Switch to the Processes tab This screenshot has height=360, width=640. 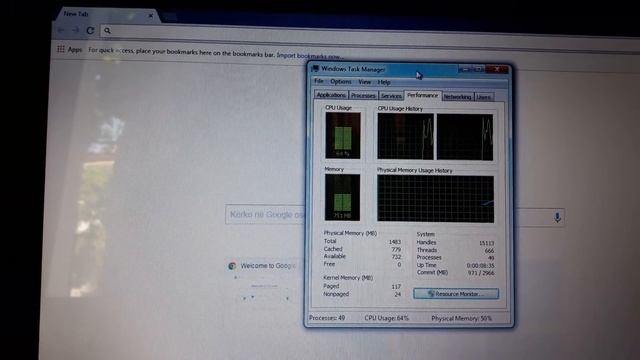click(x=363, y=96)
